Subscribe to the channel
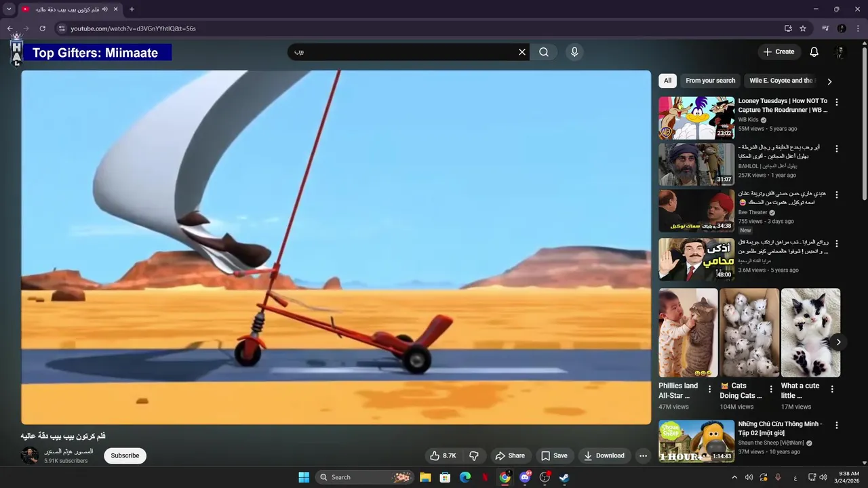The height and width of the screenshot is (488, 868). [125, 455]
